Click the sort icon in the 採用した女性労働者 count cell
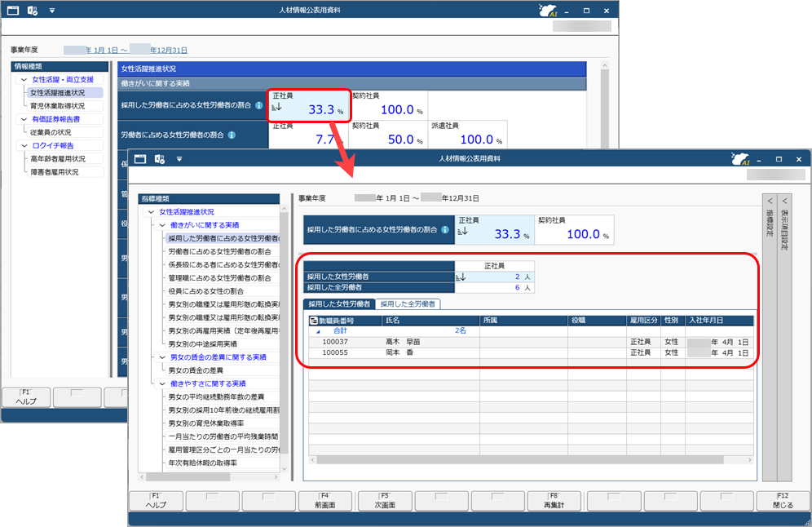Screen dimensions: 812x527 (461, 277)
